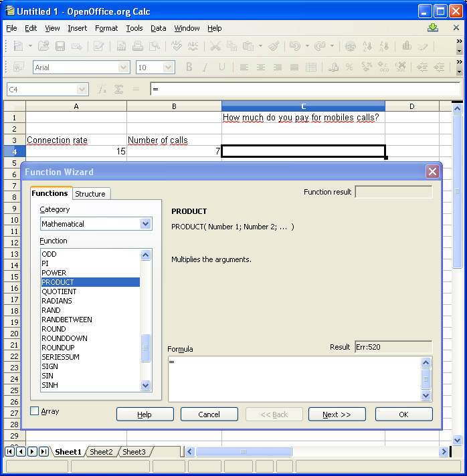The width and height of the screenshot is (467, 476).
Task: Click the Insert Chart icon
Action: coord(406,46)
